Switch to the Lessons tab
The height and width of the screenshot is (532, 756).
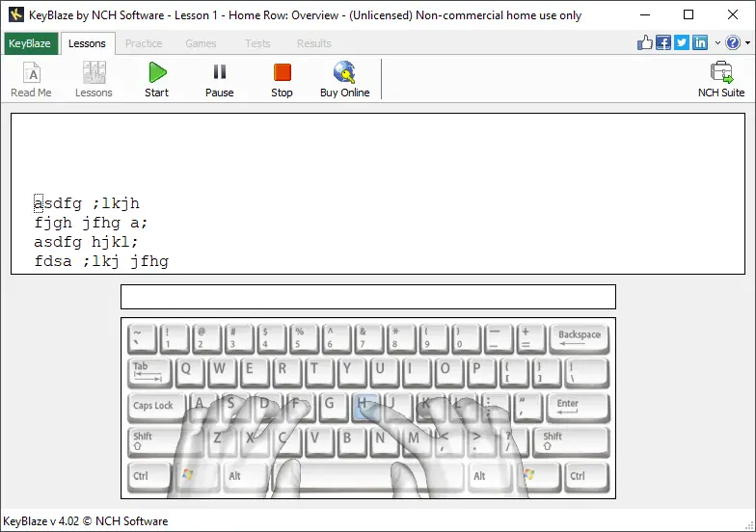point(87,43)
